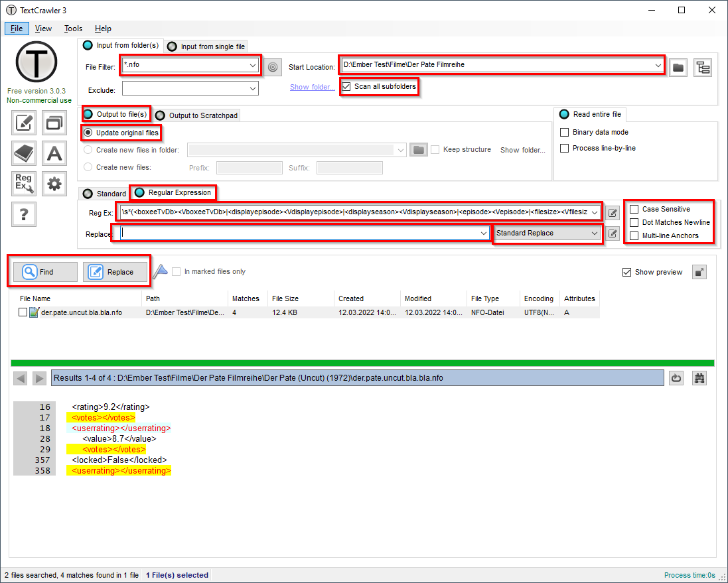
Task: Open folder tree selector icon
Action: [x=703, y=67]
